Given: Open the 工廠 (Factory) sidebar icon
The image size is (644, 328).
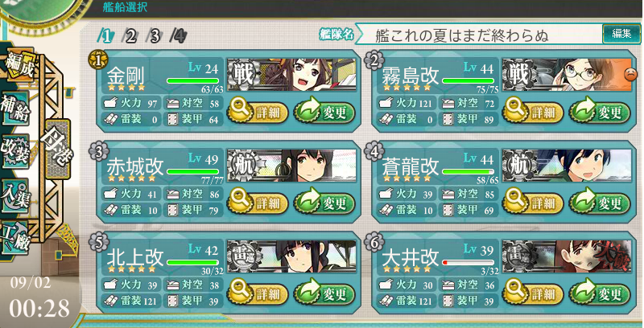Looking at the screenshot, I should click(x=15, y=237).
